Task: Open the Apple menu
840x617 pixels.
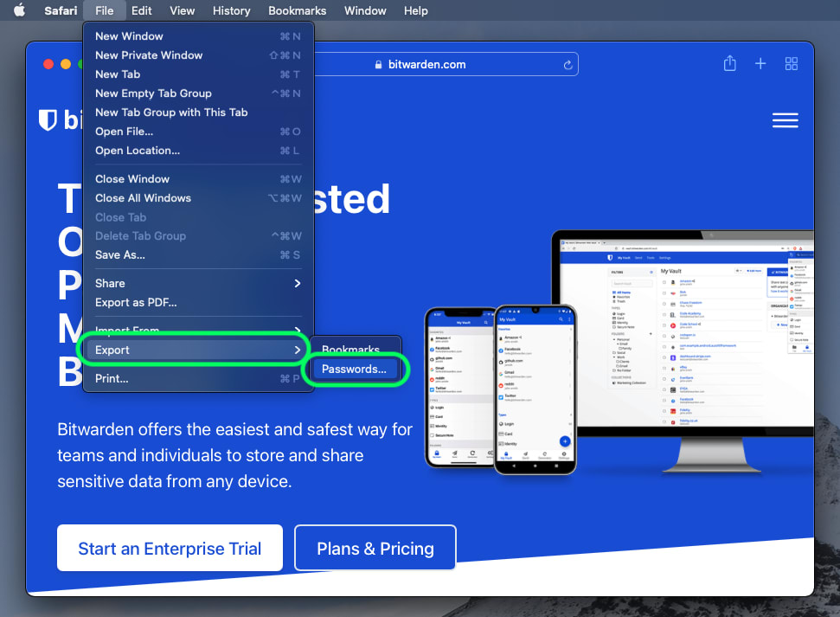Action: [19, 10]
